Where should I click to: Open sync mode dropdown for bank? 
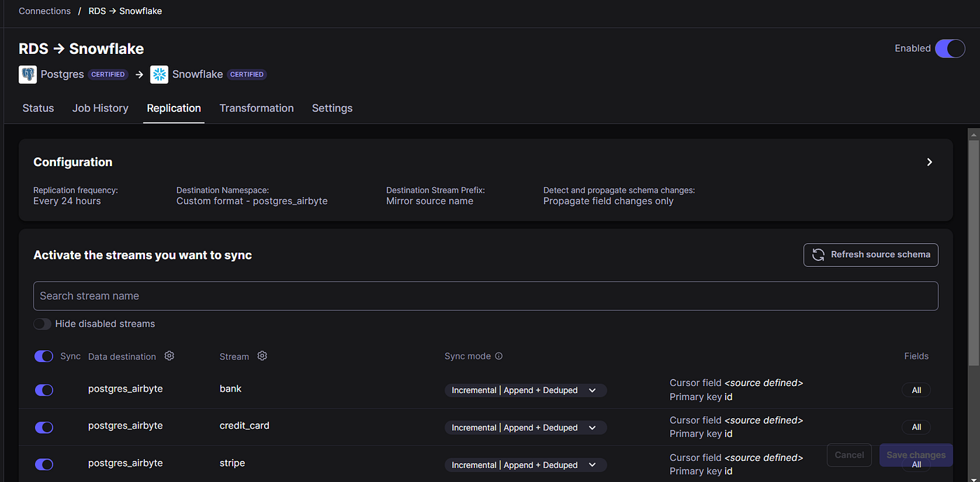coord(526,390)
